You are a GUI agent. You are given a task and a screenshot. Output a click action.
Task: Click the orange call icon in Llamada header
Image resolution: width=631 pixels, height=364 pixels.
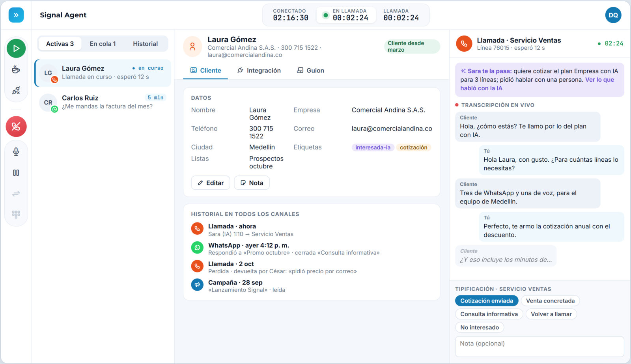(x=464, y=44)
